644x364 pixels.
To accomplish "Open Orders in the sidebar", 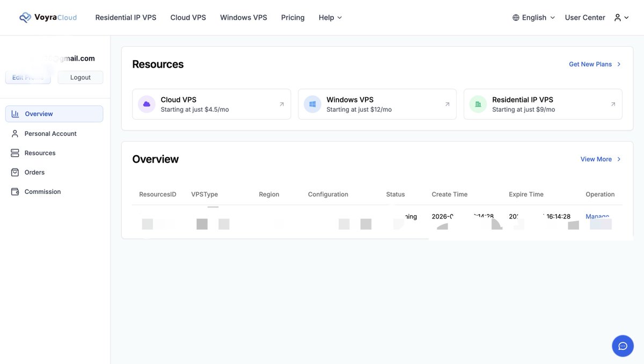I will (34, 172).
